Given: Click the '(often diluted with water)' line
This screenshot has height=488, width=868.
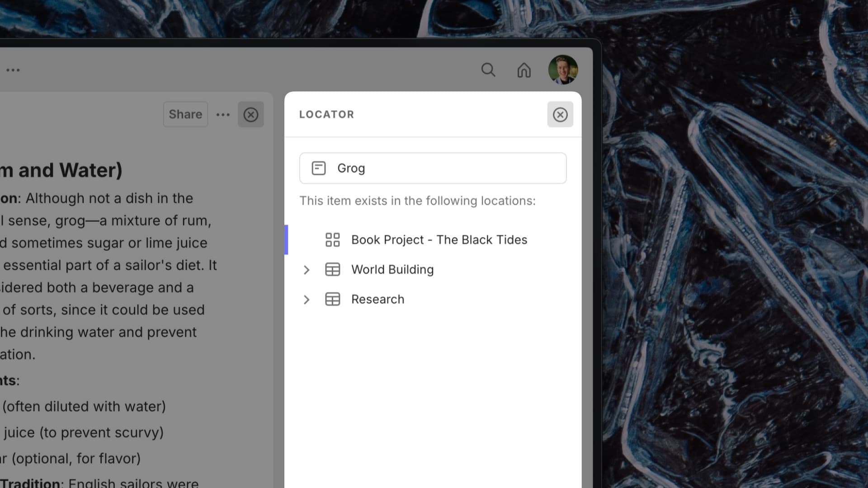Looking at the screenshot, I should [84, 407].
